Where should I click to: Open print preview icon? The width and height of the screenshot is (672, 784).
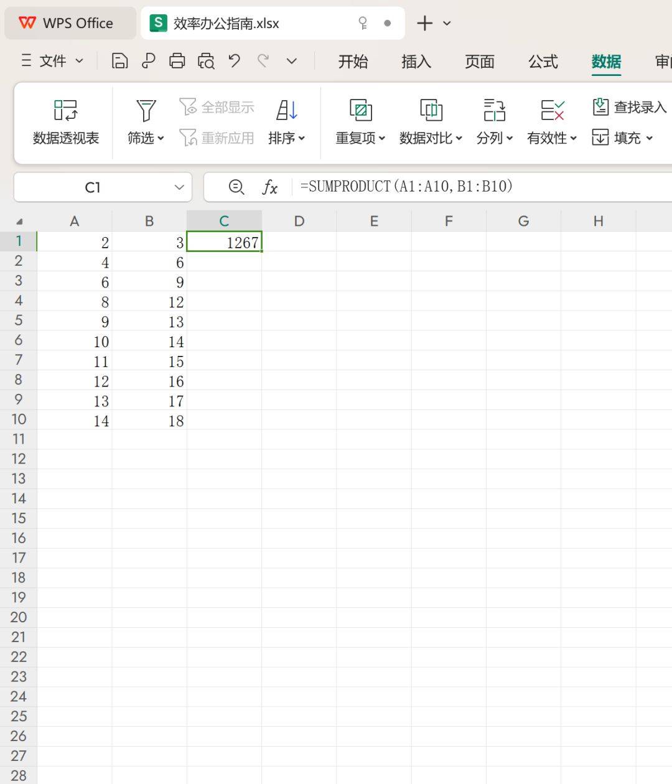pyautogui.click(x=206, y=61)
